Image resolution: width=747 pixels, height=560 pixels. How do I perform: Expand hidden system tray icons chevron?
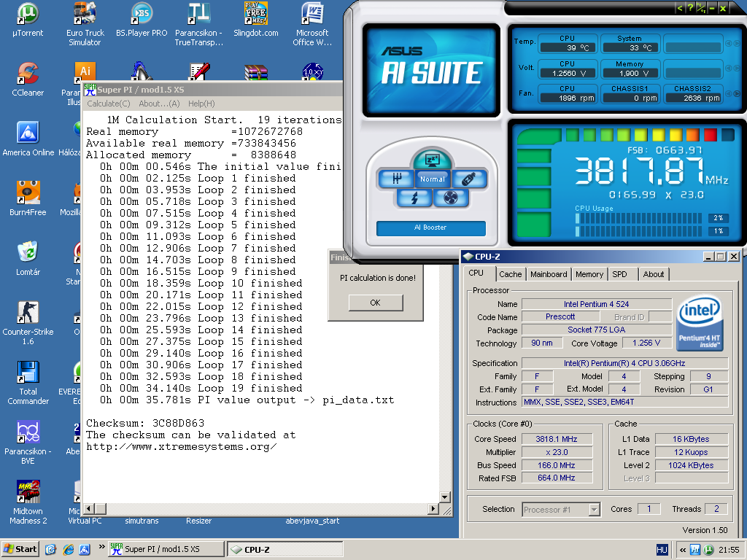click(682, 550)
